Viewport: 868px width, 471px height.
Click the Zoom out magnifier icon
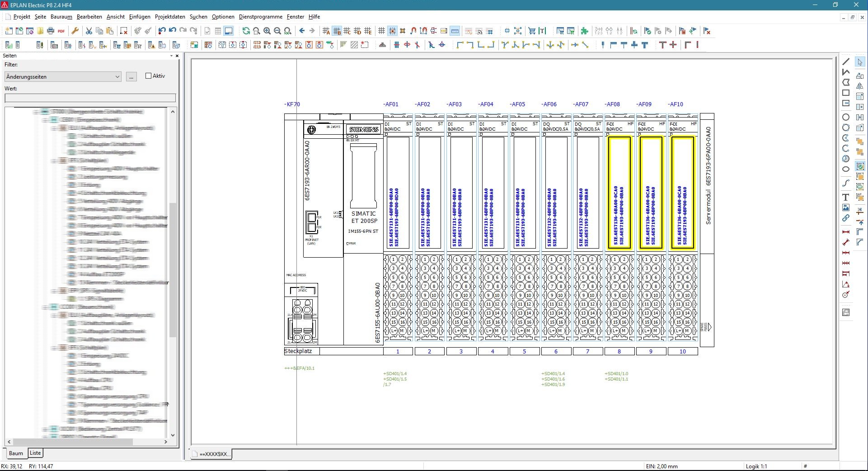(277, 31)
